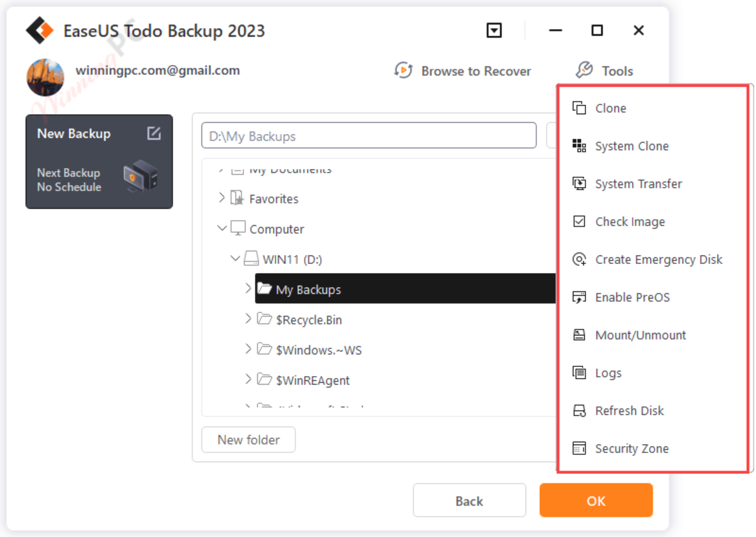Expand the $Recycle.Bin folder
Screen dimensions: 756x537
[x=248, y=318]
